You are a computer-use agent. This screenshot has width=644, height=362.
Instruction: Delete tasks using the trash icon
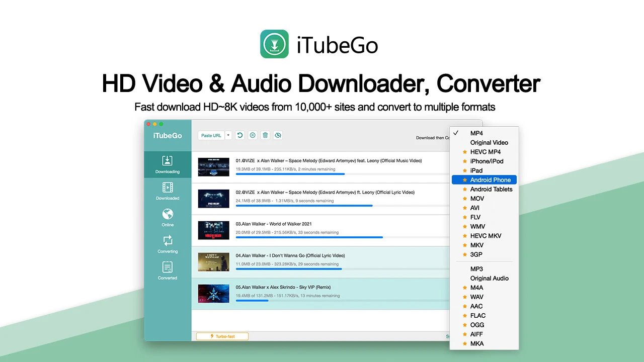[x=266, y=135]
